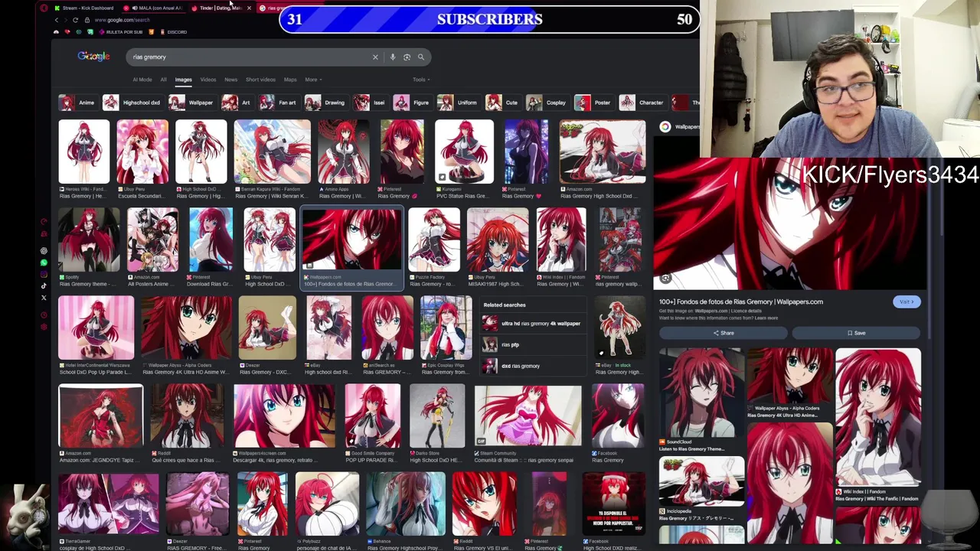Click the Opera GX logo in the tab bar
The width and height of the screenshot is (980, 551).
tap(44, 8)
